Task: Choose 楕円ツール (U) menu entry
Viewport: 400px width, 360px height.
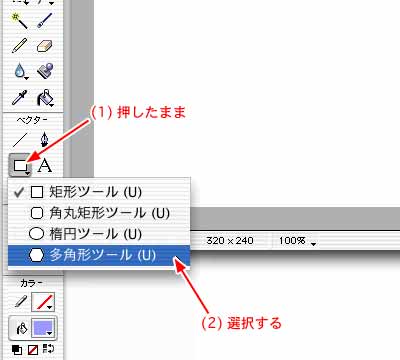Action: click(99, 234)
